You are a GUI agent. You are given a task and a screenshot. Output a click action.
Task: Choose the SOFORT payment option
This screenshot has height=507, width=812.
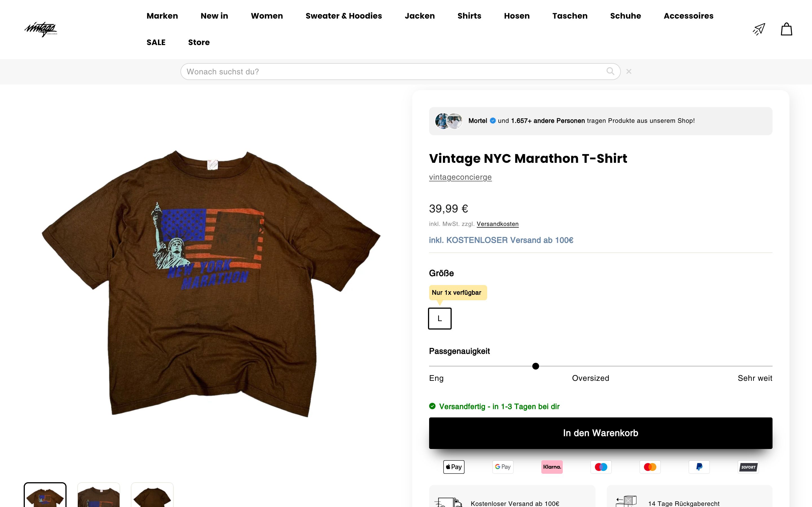(x=749, y=467)
